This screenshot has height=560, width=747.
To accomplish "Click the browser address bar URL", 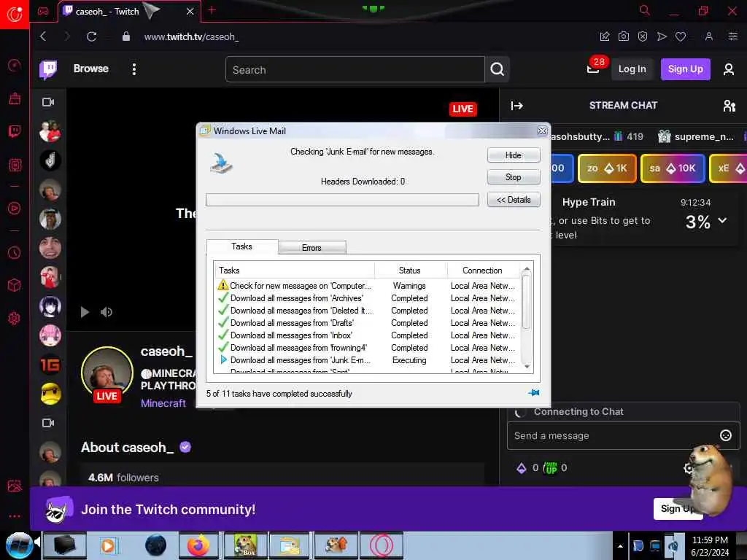I will [192, 36].
